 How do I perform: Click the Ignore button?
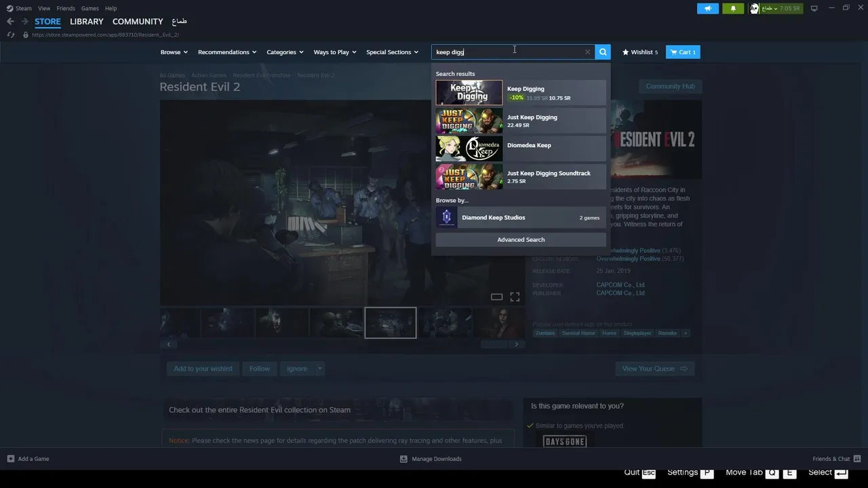pyautogui.click(x=297, y=369)
